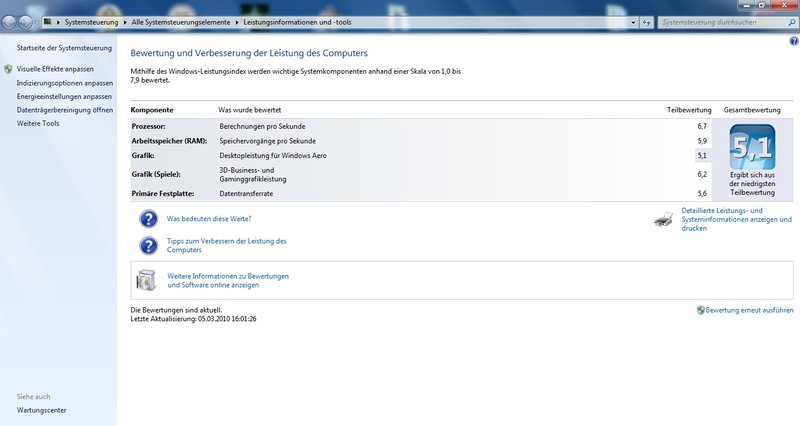Expand arrow before the Systemsteuerung breadcrumb

click(59, 22)
